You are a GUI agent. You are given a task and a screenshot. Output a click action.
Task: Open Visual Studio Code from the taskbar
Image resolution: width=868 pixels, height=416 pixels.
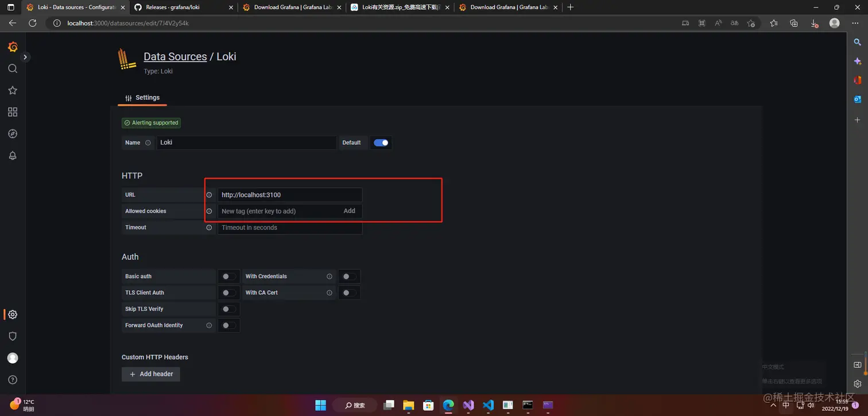pos(488,405)
